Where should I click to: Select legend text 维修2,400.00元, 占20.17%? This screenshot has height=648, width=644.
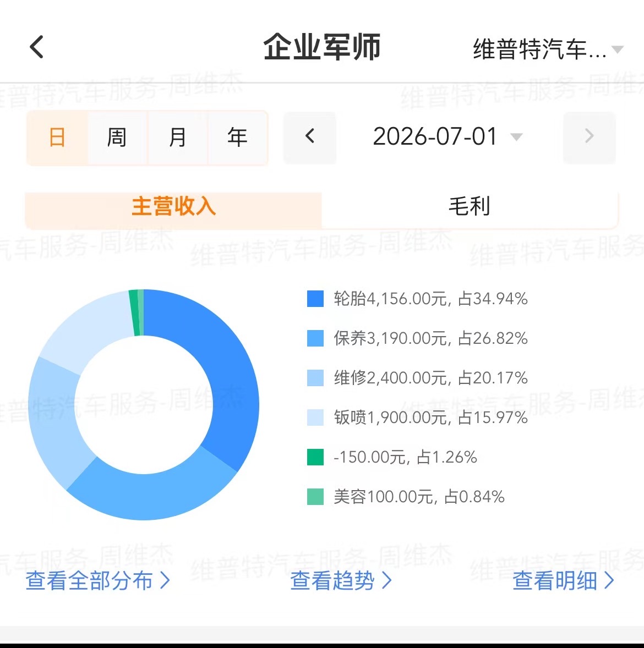coord(430,378)
